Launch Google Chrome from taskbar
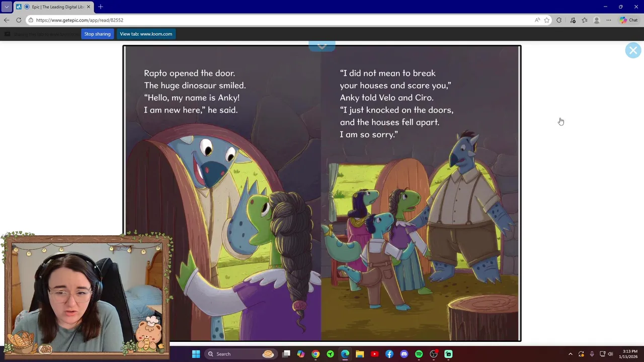This screenshot has width=644, height=362. pos(315,354)
